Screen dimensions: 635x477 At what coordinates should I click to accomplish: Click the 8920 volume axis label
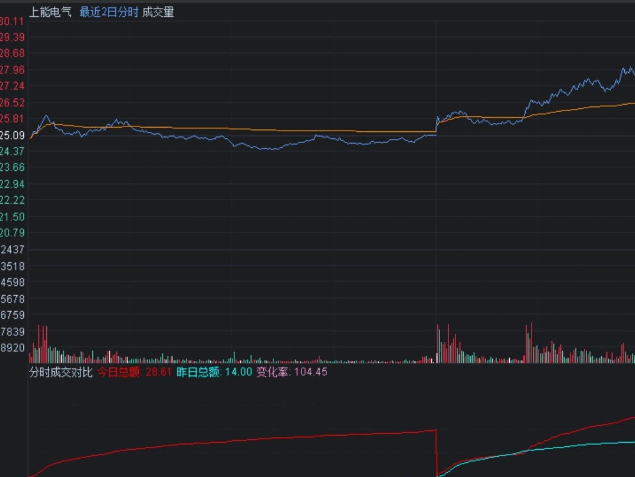pos(12,348)
